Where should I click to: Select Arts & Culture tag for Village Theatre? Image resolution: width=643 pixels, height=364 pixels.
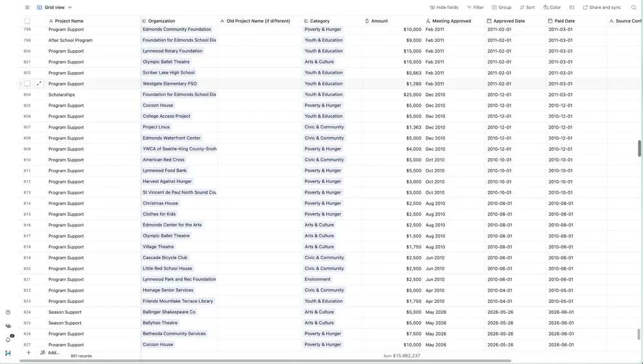319,247
